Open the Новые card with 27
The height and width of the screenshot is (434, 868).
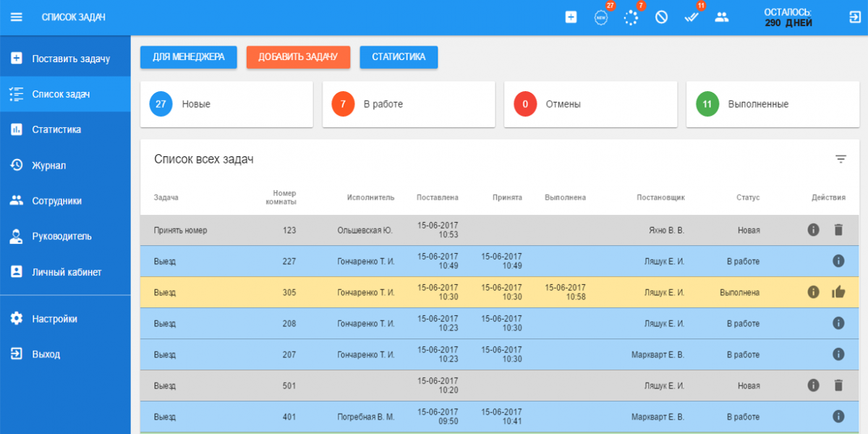(x=226, y=104)
